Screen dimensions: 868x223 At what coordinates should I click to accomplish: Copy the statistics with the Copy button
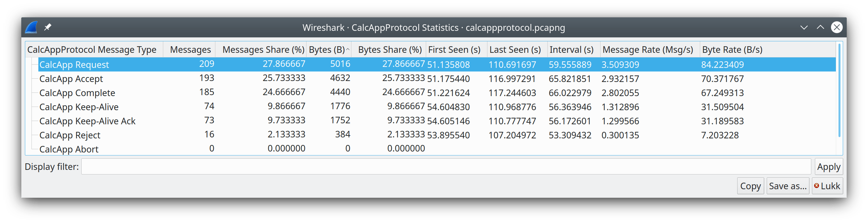point(750,186)
